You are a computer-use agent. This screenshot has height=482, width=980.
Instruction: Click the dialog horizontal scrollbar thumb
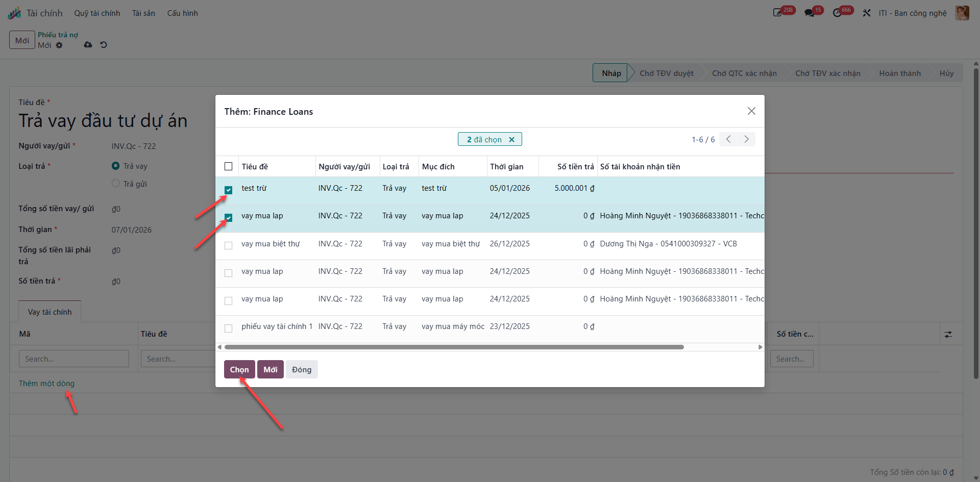(454, 347)
